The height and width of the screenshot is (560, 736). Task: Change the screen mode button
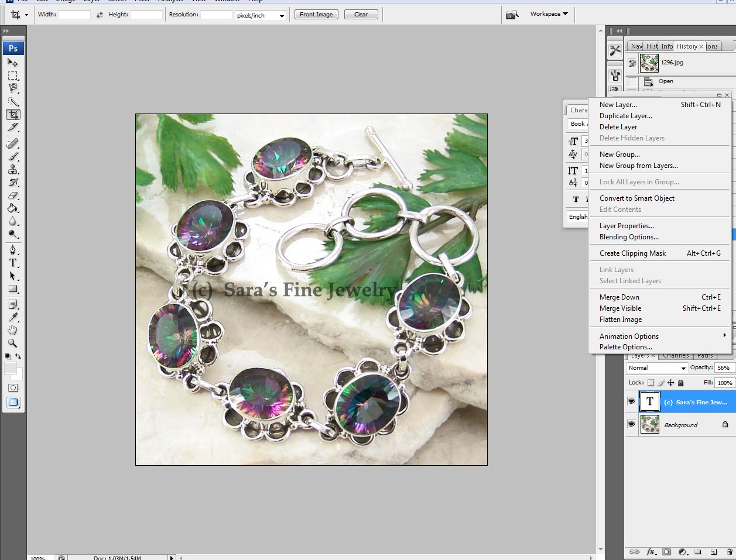click(x=13, y=402)
